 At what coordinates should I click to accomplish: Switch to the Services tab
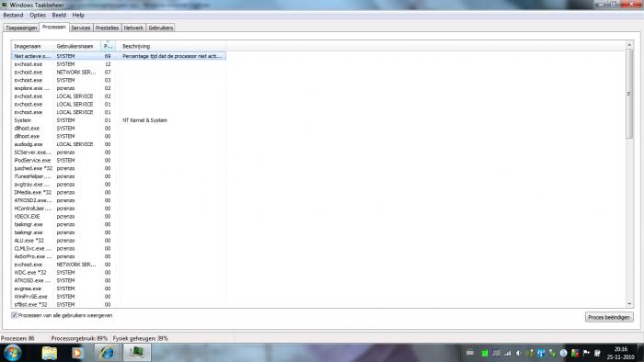pyautogui.click(x=81, y=28)
